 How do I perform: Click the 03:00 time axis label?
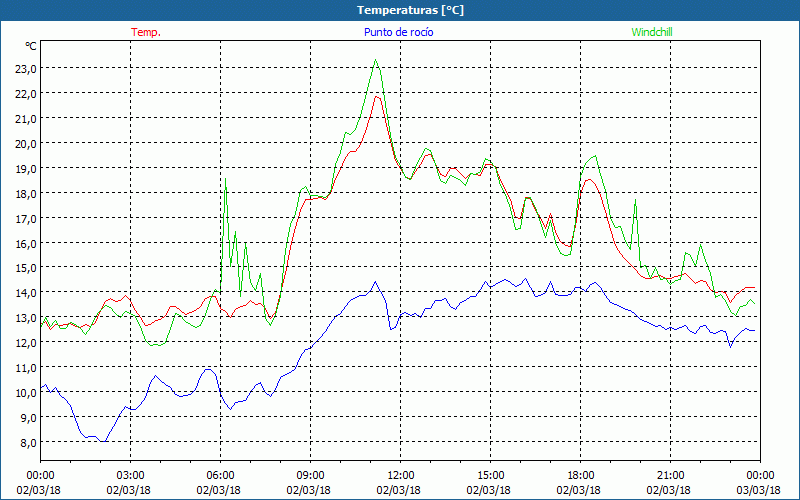pyautogui.click(x=131, y=476)
